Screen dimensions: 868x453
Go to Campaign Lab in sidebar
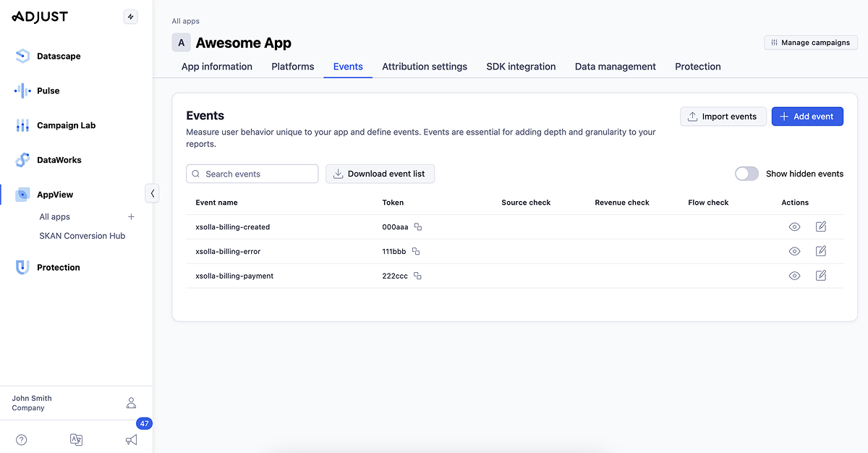tap(66, 126)
